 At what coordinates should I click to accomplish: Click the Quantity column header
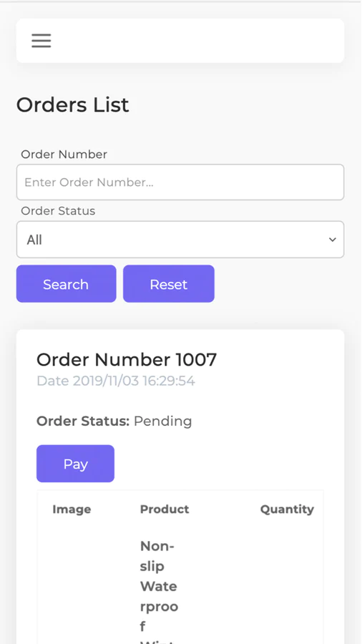coord(287,509)
